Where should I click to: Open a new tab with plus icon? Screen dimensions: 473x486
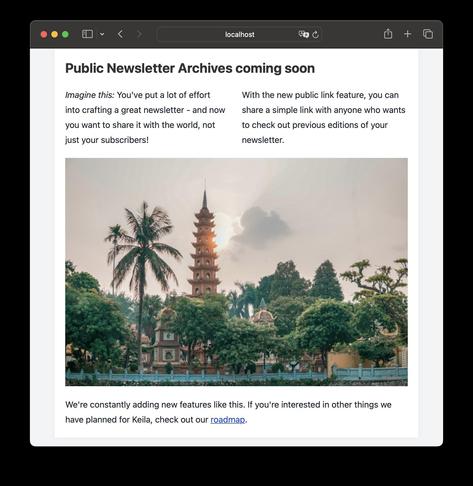coord(407,34)
